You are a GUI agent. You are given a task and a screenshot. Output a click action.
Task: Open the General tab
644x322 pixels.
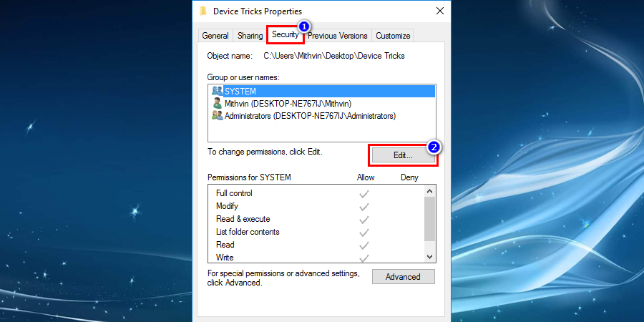coord(215,36)
